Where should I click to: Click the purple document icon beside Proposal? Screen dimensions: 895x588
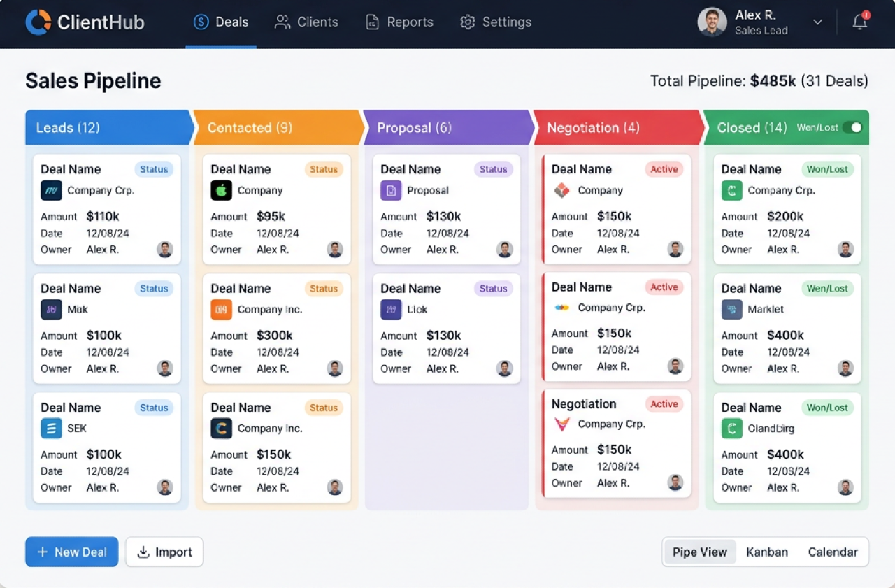point(391,190)
